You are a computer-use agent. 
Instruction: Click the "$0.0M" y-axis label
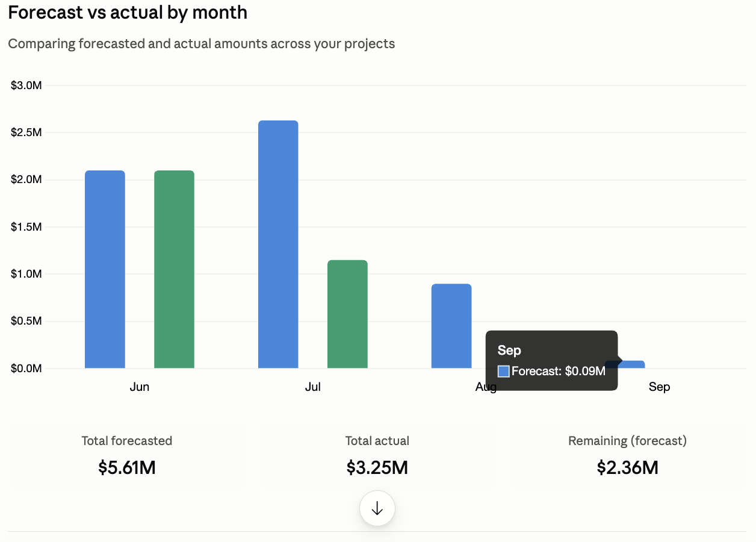click(26, 368)
